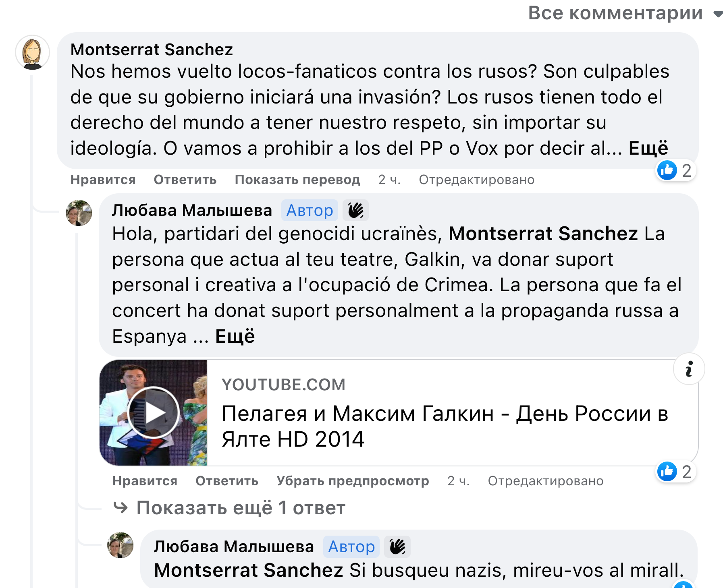This screenshot has width=723, height=588.
Task: Click the Автор badge in the first reply
Action: coord(310,210)
